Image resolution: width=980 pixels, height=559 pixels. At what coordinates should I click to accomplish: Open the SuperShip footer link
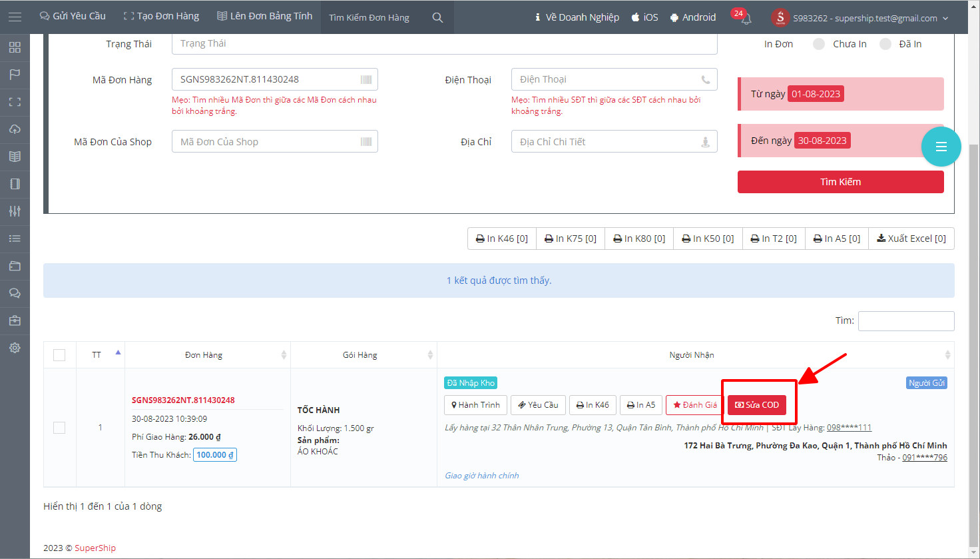(95, 548)
